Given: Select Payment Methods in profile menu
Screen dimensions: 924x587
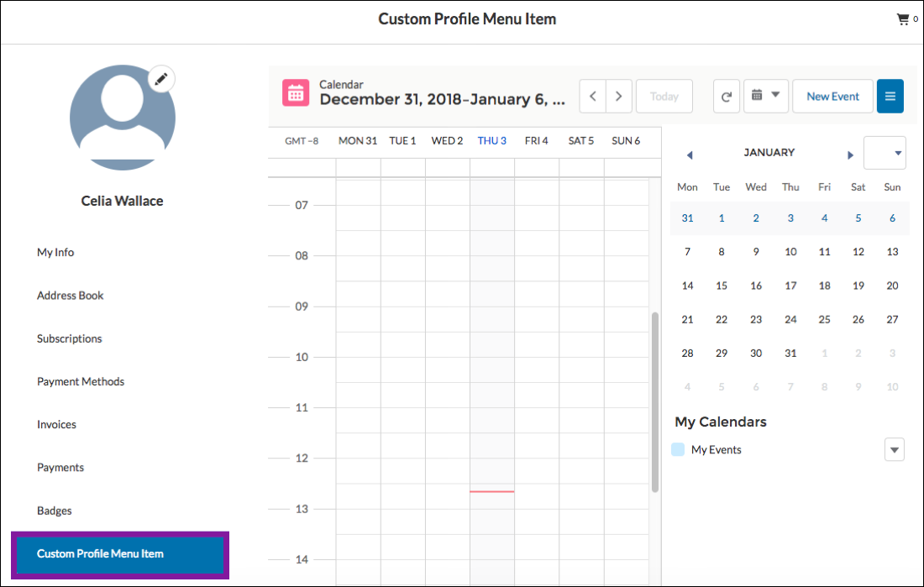Looking at the screenshot, I should (x=81, y=382).
